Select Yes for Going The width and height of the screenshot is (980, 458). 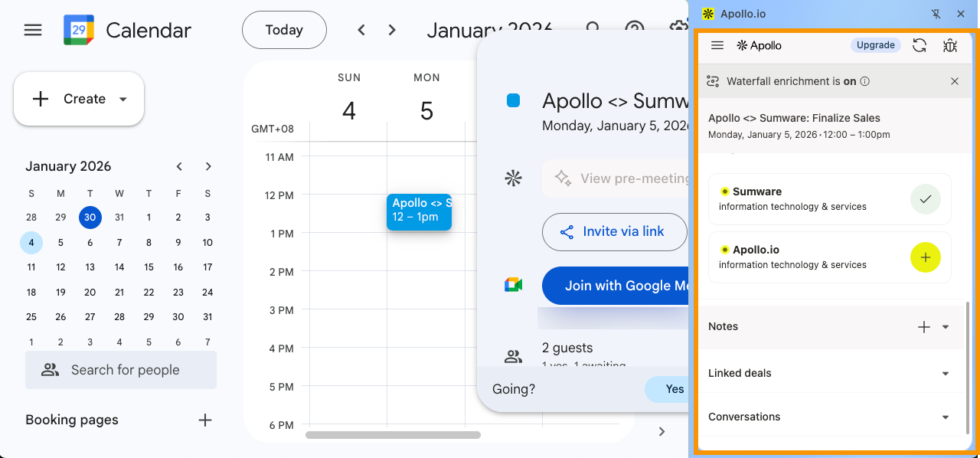click(674, 389)
